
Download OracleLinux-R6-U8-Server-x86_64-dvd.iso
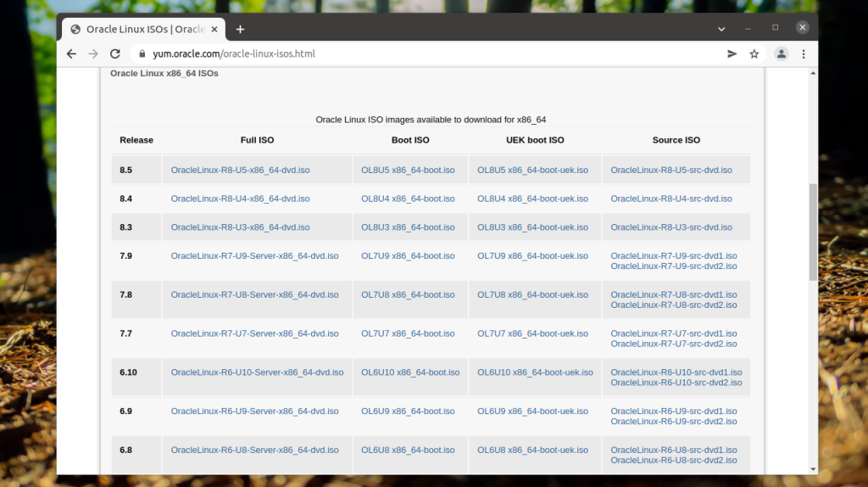[254, 450]
